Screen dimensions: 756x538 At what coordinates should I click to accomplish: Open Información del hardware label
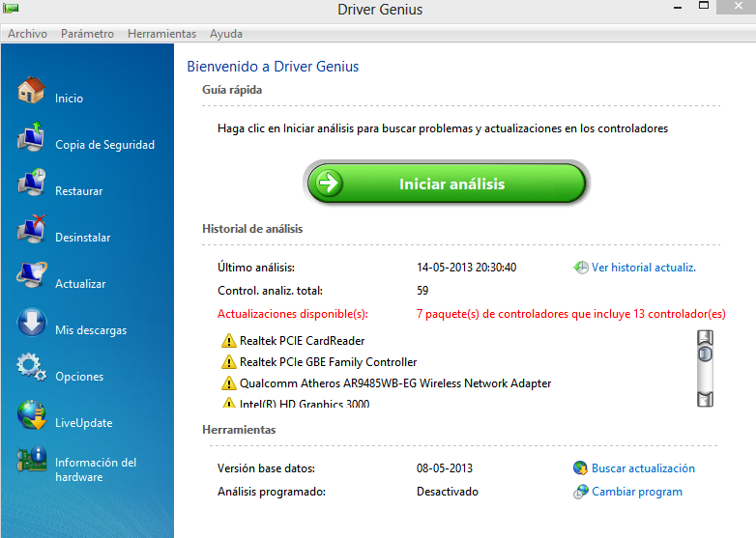point(96,469)
